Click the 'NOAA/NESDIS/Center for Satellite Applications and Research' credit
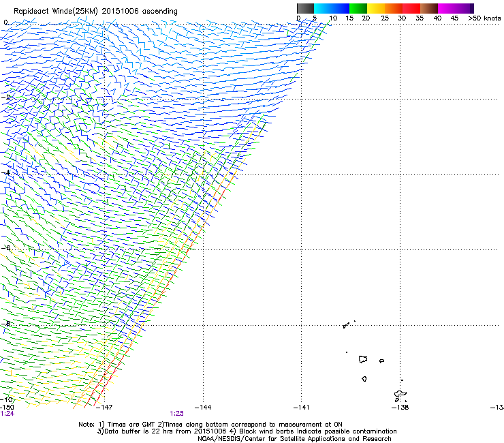Image resolution: width=504 pixels, height=443 pixels. click(294, 439)
